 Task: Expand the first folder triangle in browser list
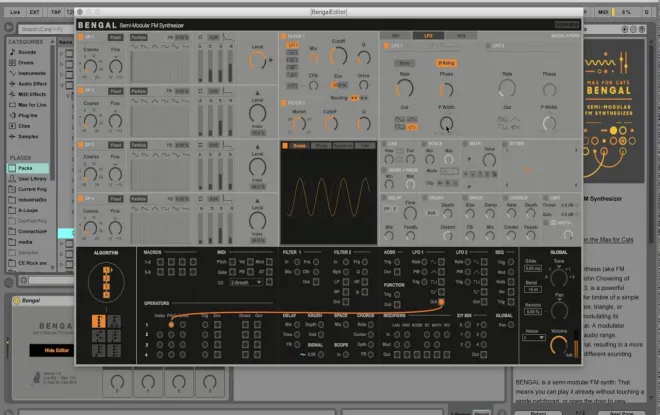click(x=61, y=53)
